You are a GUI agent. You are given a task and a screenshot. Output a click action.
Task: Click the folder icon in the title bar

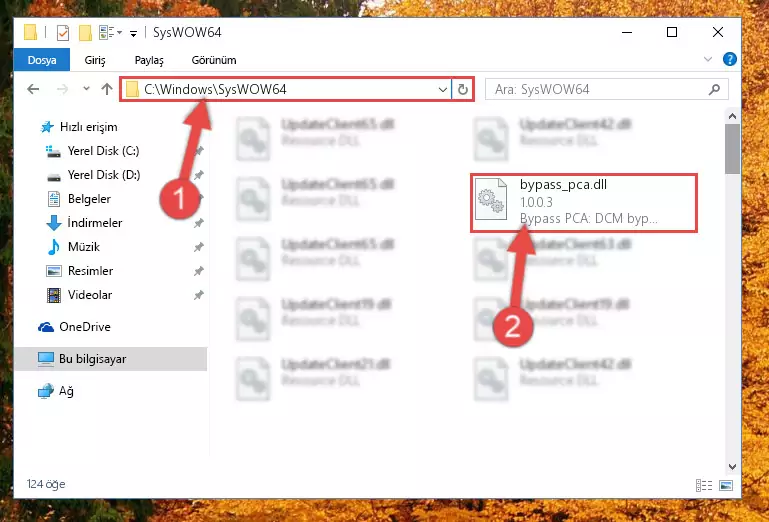point(30,32)
